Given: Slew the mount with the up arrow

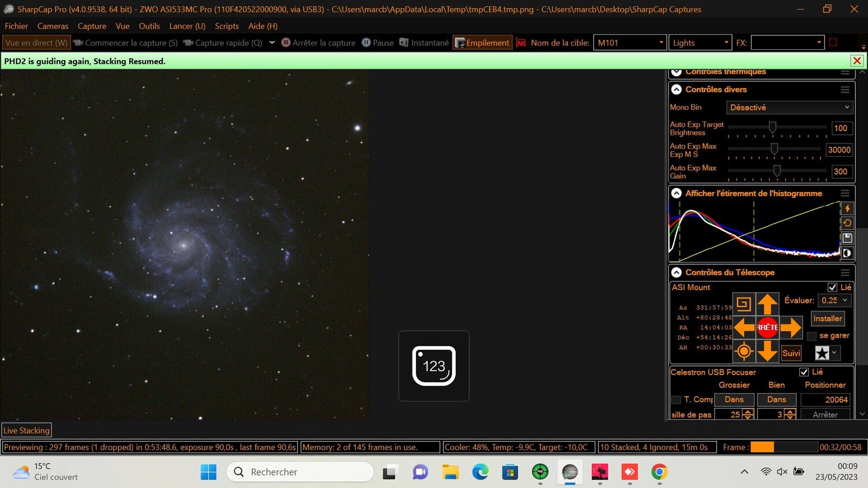Looking at the screenshot, I should pos(767,304).
